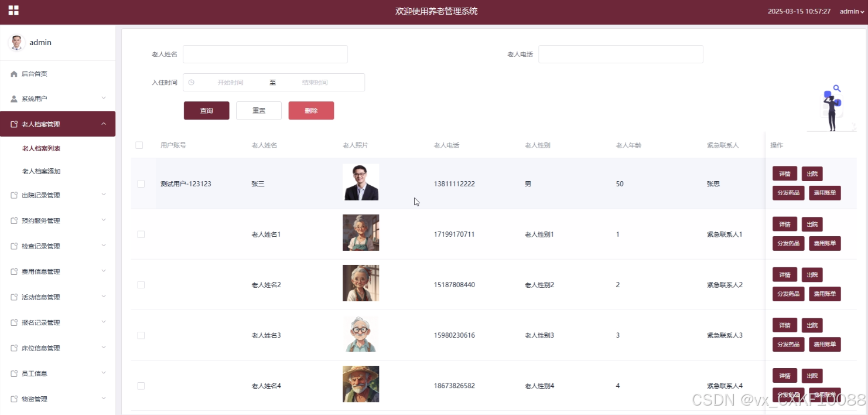Click the 紧急联系人1 cell
The image size is (868, 415).
pos(725,234)
